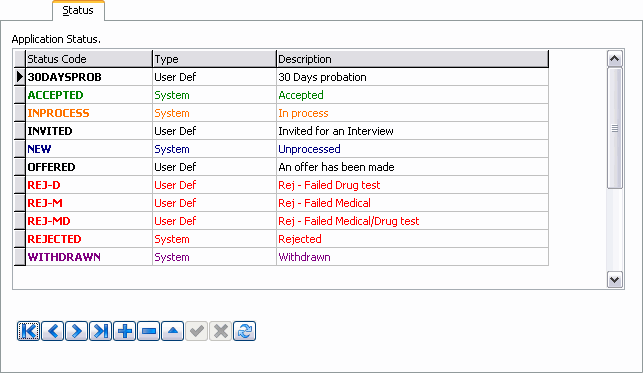Click User Def type in REJ-MD row
Image resolution: width=643 pixels, height=373 pixels.
pos(214,221)
